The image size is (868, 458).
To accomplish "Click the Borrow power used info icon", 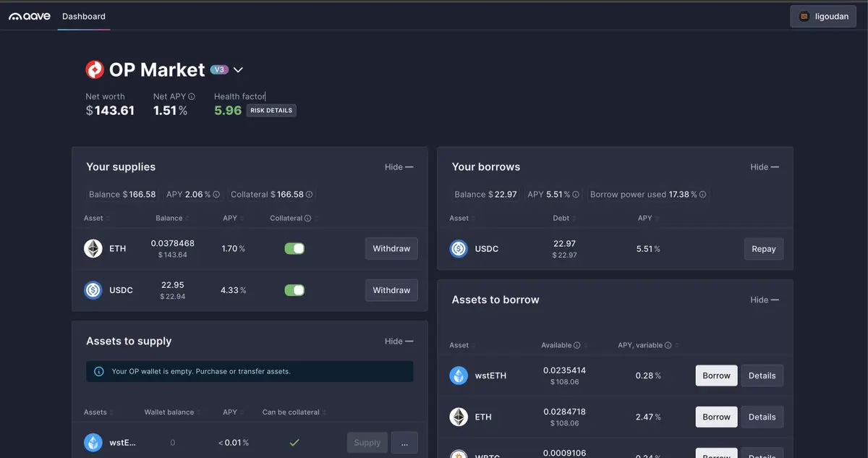I will [703, 195].
